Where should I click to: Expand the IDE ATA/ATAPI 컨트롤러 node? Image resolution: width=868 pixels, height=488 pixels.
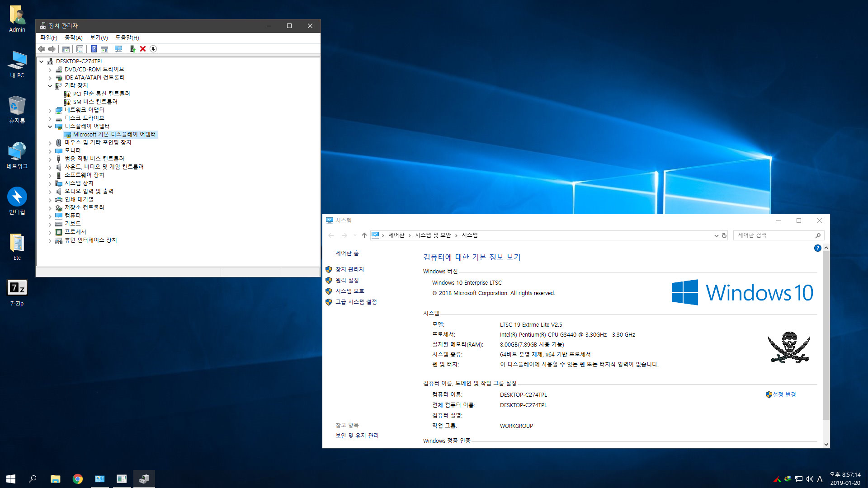click(50, 78)
